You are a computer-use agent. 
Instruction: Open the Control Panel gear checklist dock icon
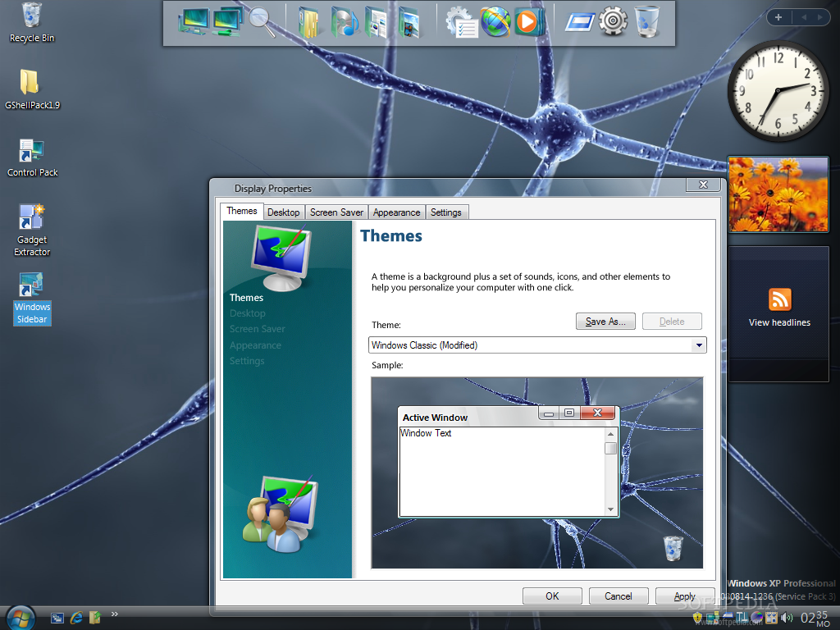[462, 22]
